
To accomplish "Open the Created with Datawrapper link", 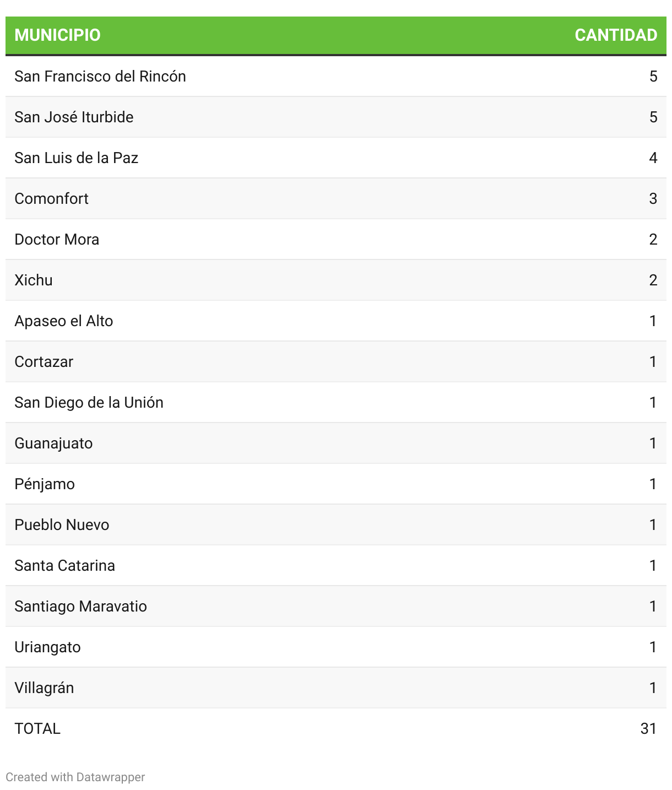I will pyautogui.click(x=75, y=777).
